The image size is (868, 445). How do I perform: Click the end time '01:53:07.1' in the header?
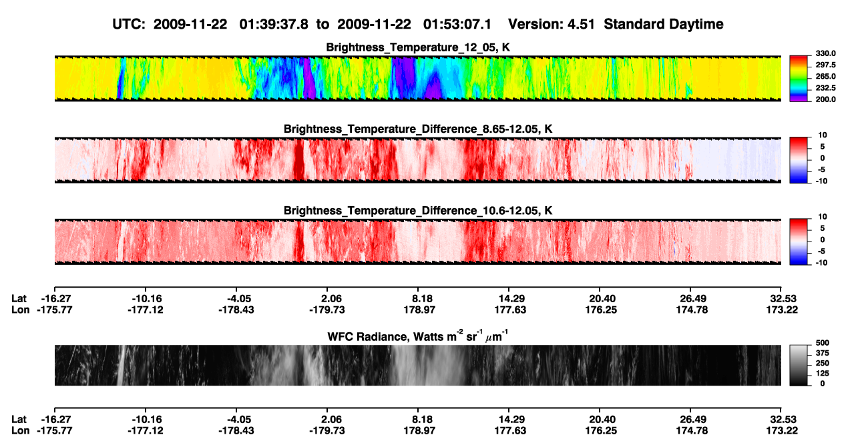point(457,24)
